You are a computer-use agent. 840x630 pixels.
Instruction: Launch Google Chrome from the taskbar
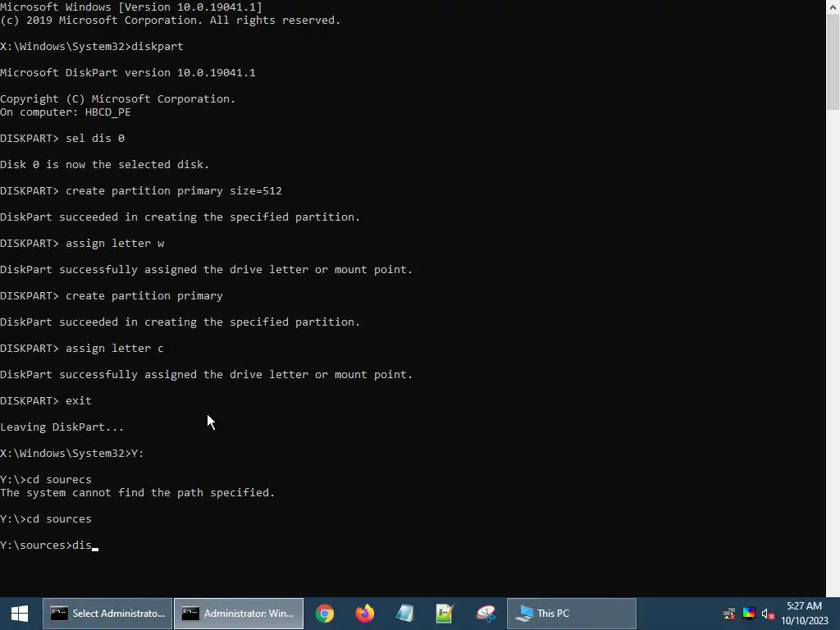pyautogui.click(x=325, y=614)
